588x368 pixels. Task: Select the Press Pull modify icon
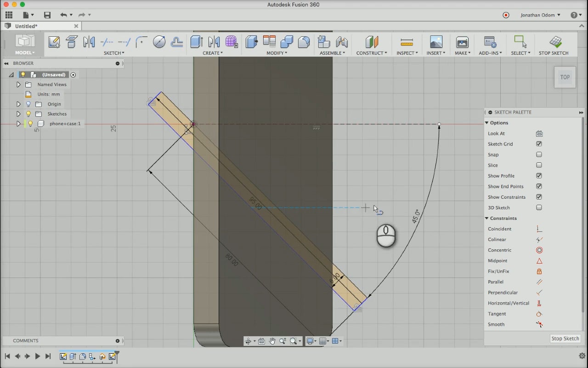pyautogui.click(x=252, y=42)
